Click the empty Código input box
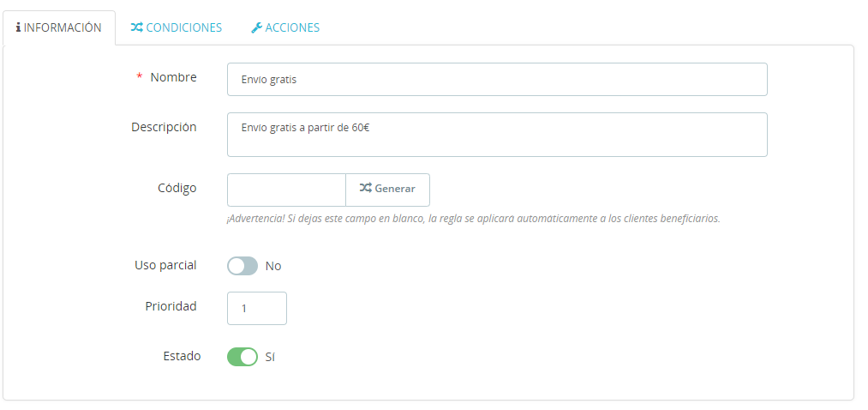868x410 pixels. tap(287, 190)
